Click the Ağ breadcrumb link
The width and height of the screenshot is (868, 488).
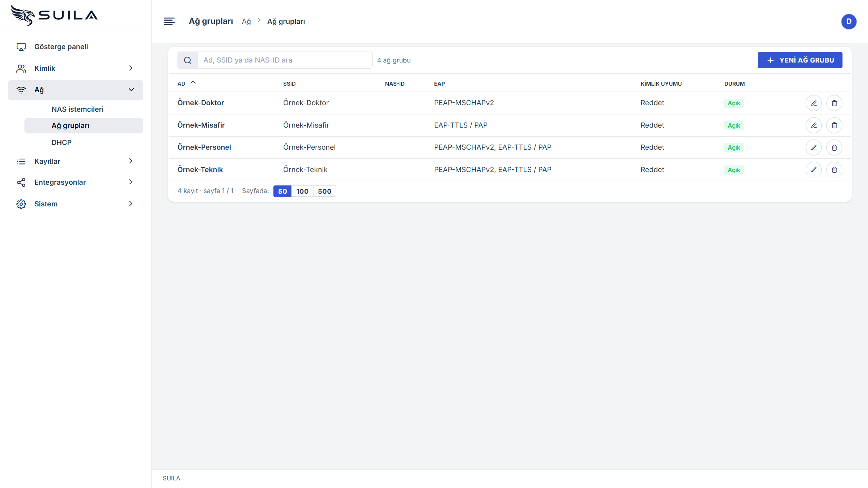246,21
